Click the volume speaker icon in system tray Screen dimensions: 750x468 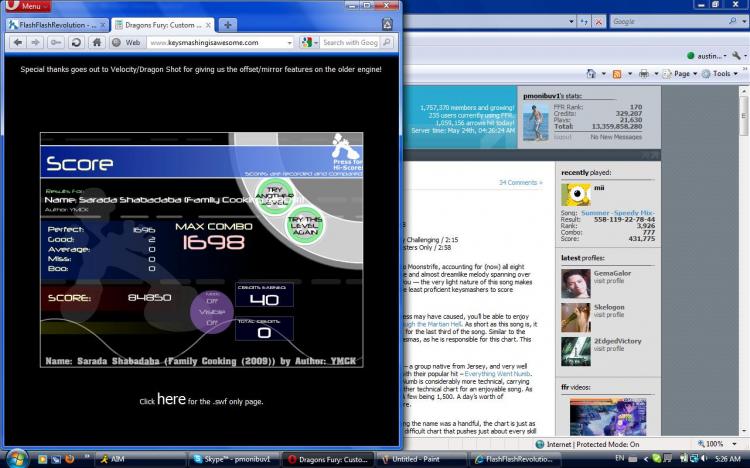click(704, 459)
